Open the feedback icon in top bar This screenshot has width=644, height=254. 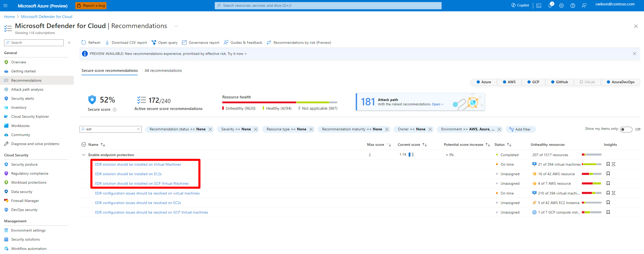click(x=584, y=6)
